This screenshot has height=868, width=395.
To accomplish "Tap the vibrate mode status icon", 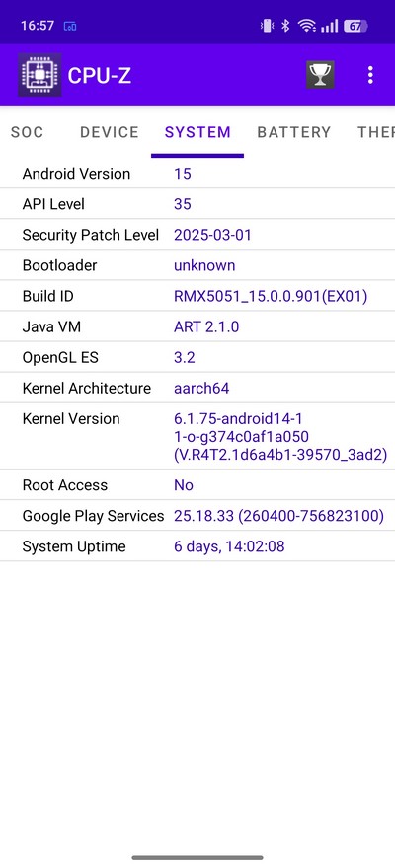I will pos(267,26).
